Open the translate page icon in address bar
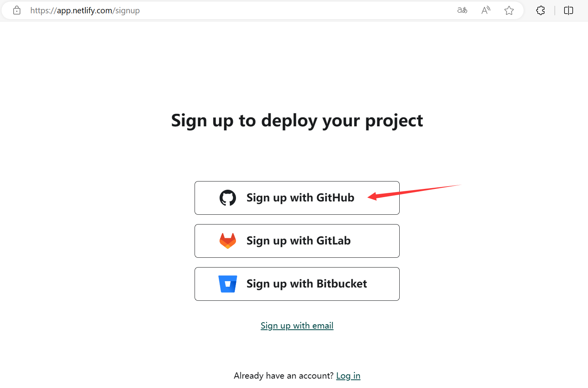Viewport: 588px width, 388px height. coord(462,11)
